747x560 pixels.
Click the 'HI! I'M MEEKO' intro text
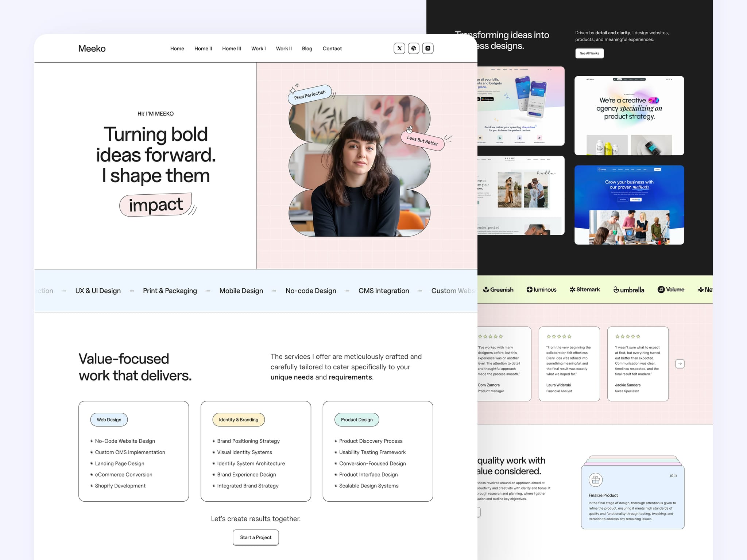coord(156,114)
